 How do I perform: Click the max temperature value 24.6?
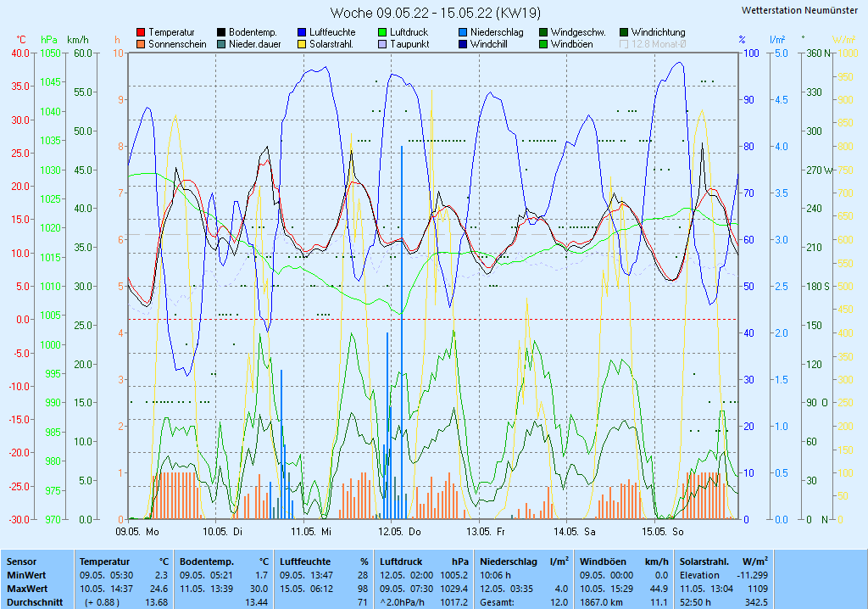click(159, 589)
